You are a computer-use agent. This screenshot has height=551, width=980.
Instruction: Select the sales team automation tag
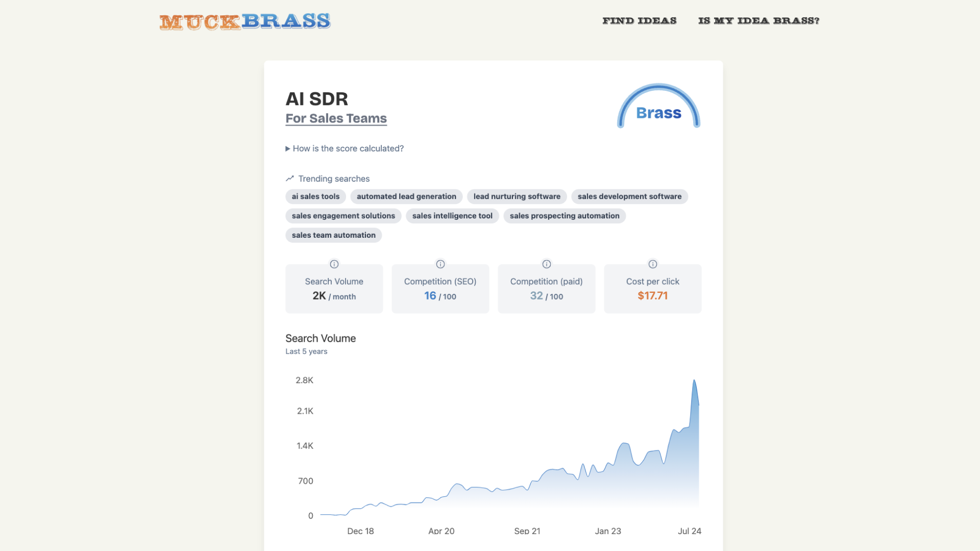click(x=333, y=235)
